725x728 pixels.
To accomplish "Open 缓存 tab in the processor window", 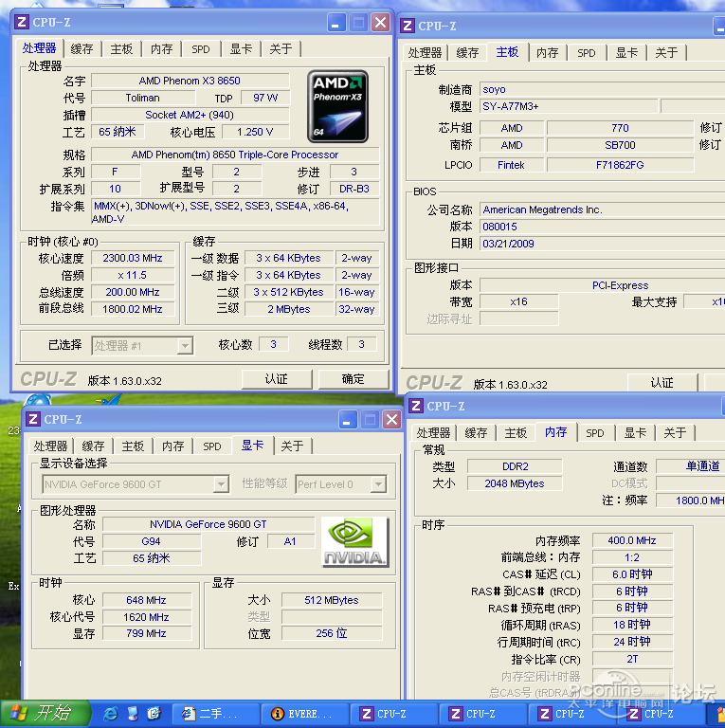I will pos(82,48).
